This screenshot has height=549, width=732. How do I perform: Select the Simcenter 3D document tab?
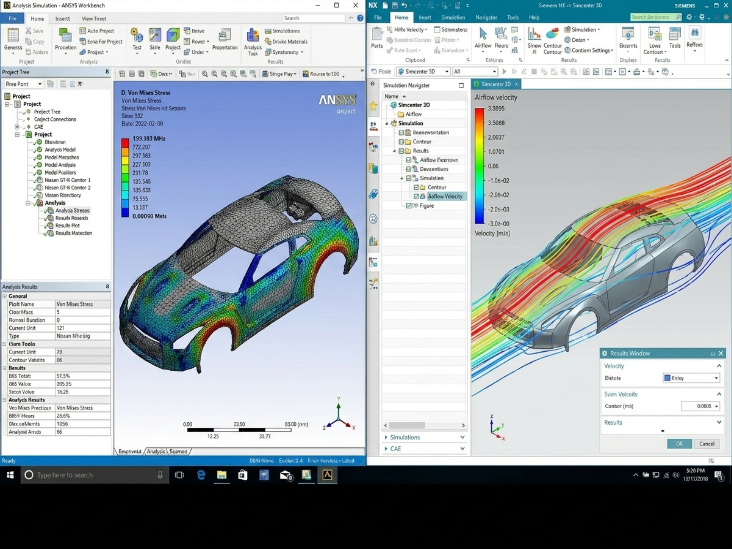click(496, 84)
